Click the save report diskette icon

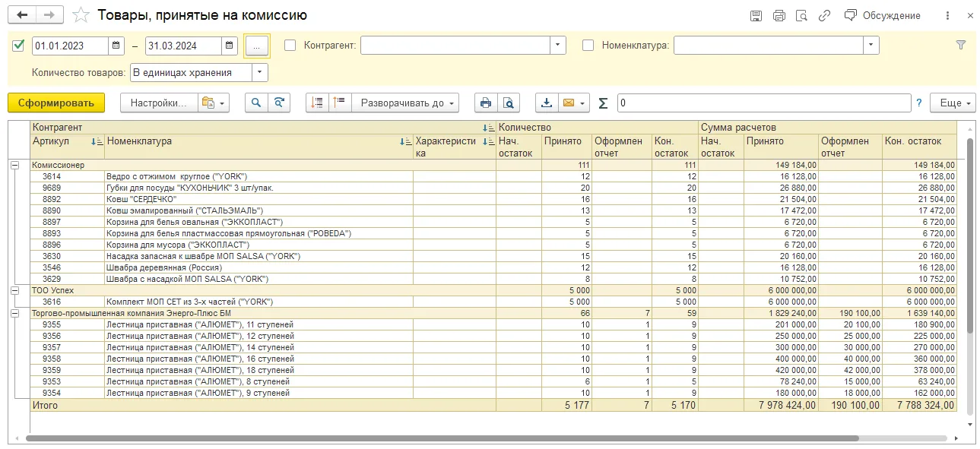(756, 15)
